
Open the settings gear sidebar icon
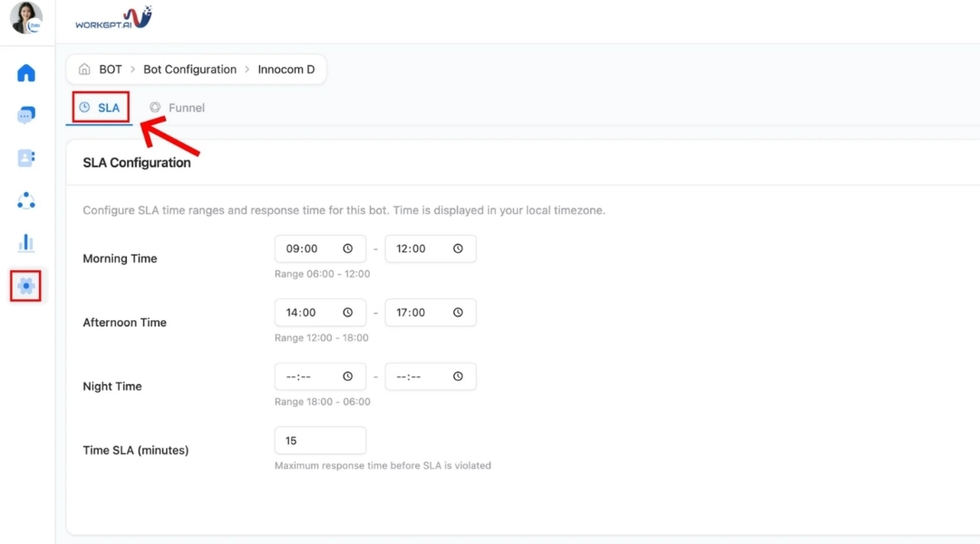25,286
